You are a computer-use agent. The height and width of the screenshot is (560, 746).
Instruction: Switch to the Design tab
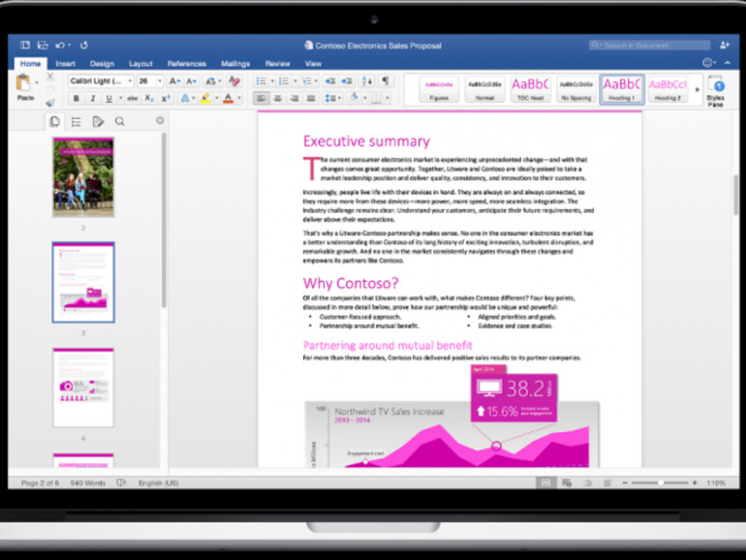tap(102, 63)
